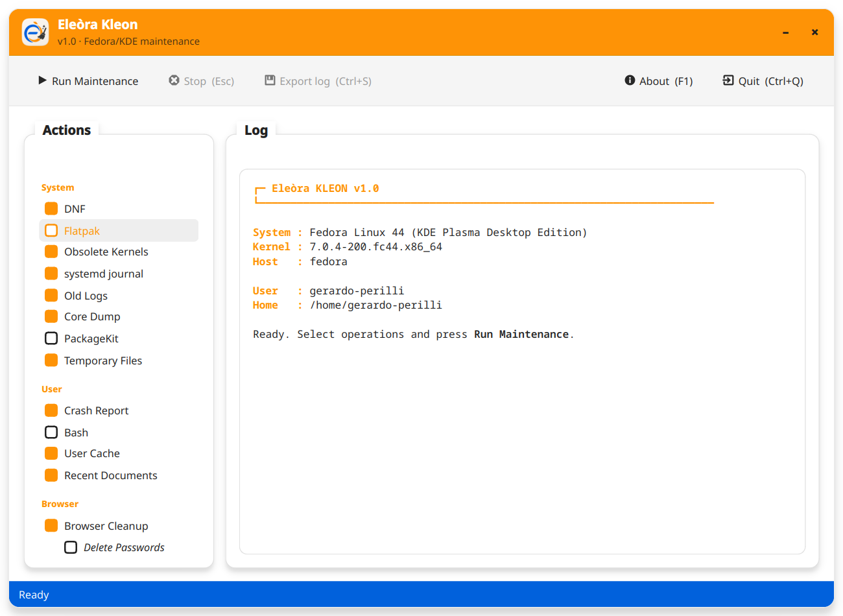Viewport: 843px width, 616px height.
Task: Click the 'Log' panel title
Action: click(256, 130)
